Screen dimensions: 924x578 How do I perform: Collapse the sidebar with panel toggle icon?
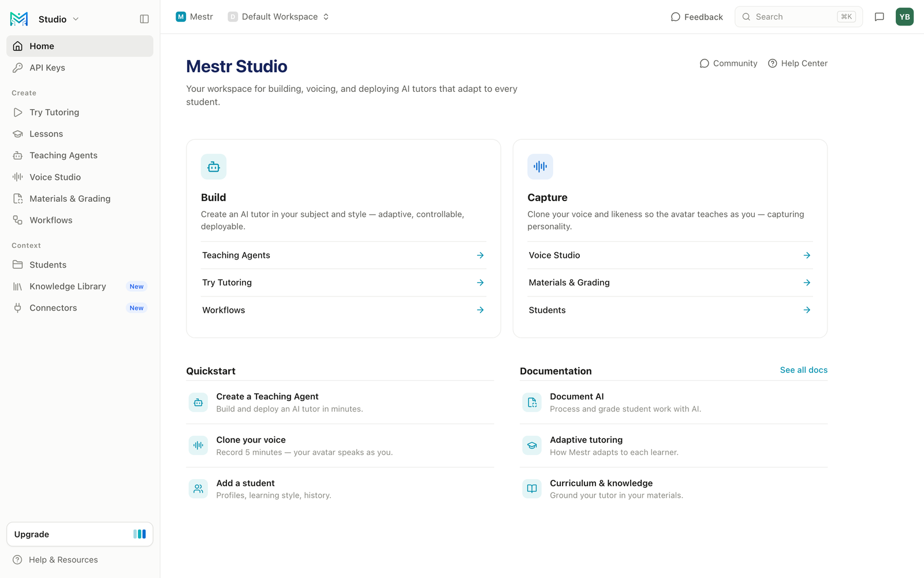[144, 19]
